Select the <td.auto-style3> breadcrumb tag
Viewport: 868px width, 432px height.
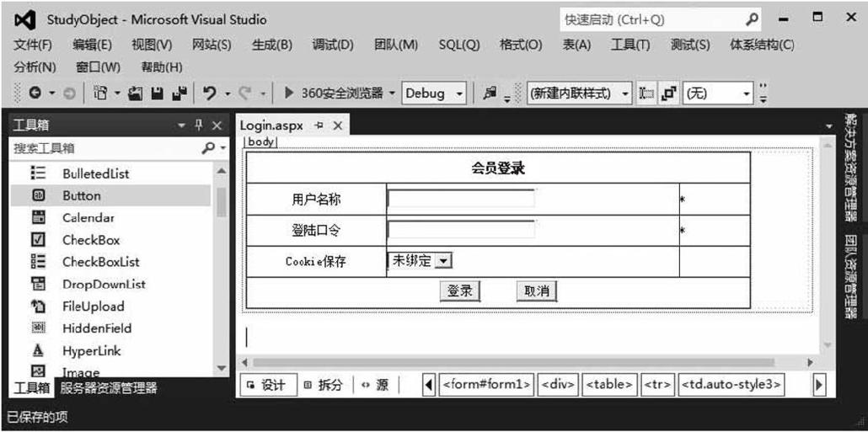[x=731, y=385]
